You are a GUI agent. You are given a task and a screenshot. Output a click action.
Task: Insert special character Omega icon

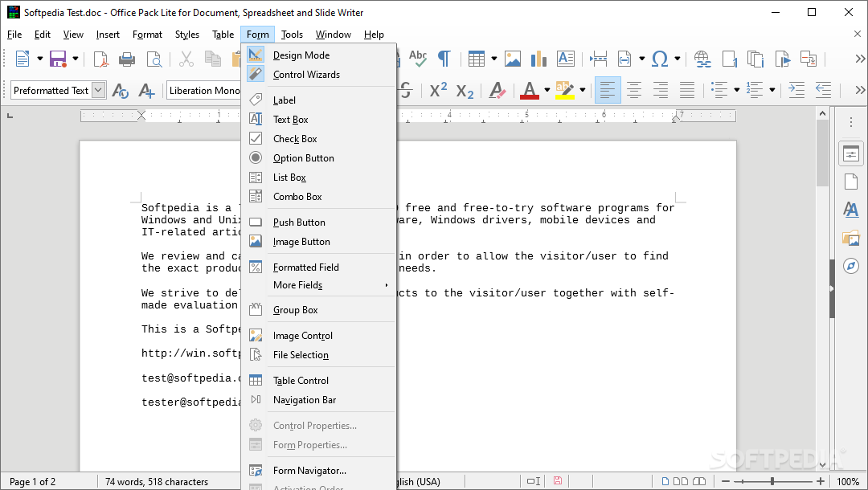click(x=660, y=59)
